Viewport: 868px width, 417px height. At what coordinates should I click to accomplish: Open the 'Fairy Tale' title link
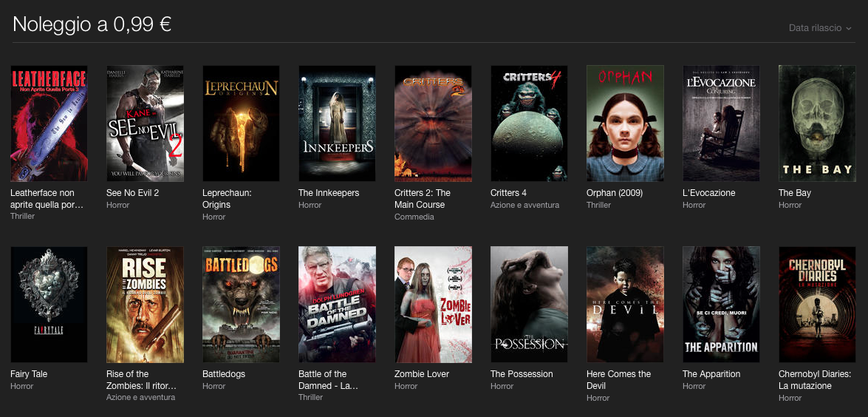pos(29,374)
